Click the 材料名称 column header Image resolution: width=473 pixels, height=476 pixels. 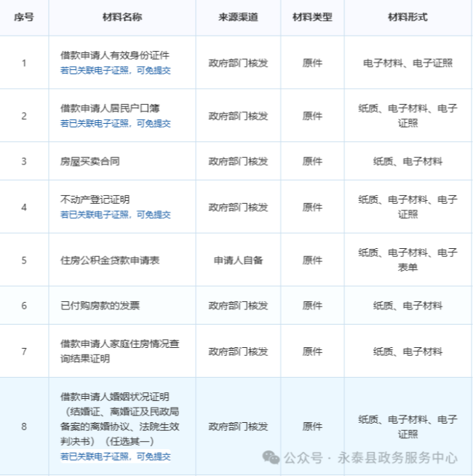click(x=122, y=17)
